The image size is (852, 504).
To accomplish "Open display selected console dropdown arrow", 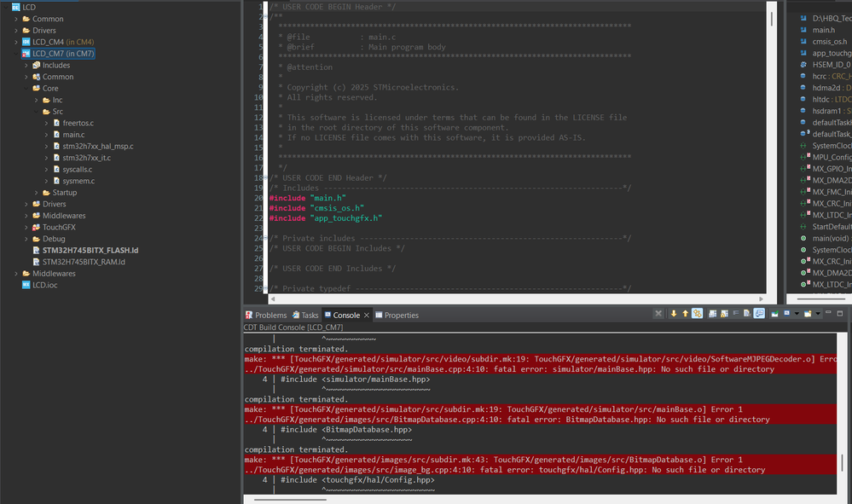I will [797, 313].
